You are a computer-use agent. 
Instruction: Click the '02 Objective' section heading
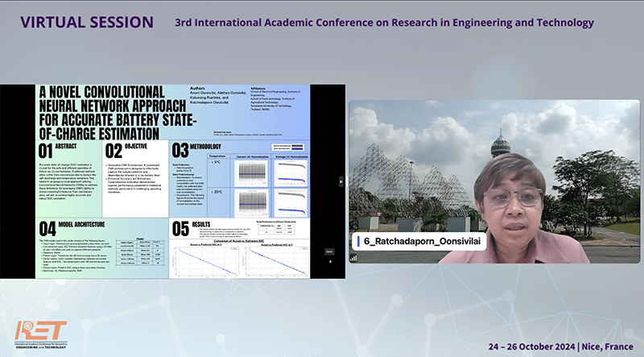126,151
